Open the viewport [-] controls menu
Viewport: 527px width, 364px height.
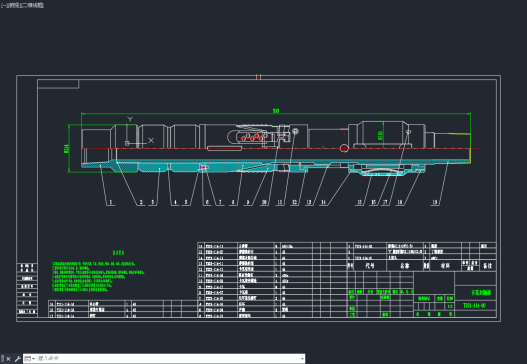point(3,5)
